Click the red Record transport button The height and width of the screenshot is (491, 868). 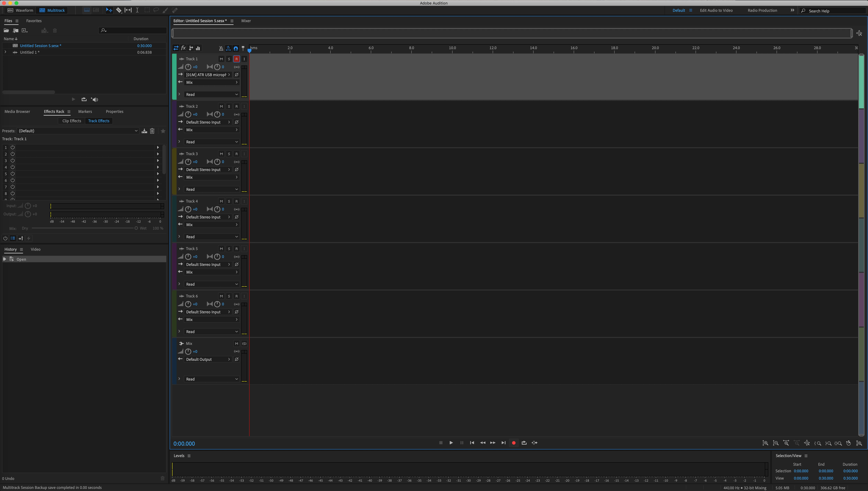tap(513, 443)
